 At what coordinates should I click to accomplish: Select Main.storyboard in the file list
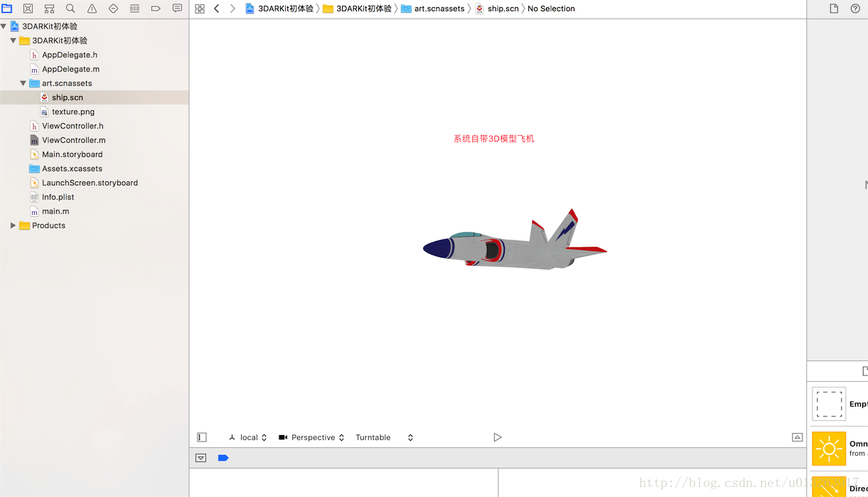click(x=72, y=154)
